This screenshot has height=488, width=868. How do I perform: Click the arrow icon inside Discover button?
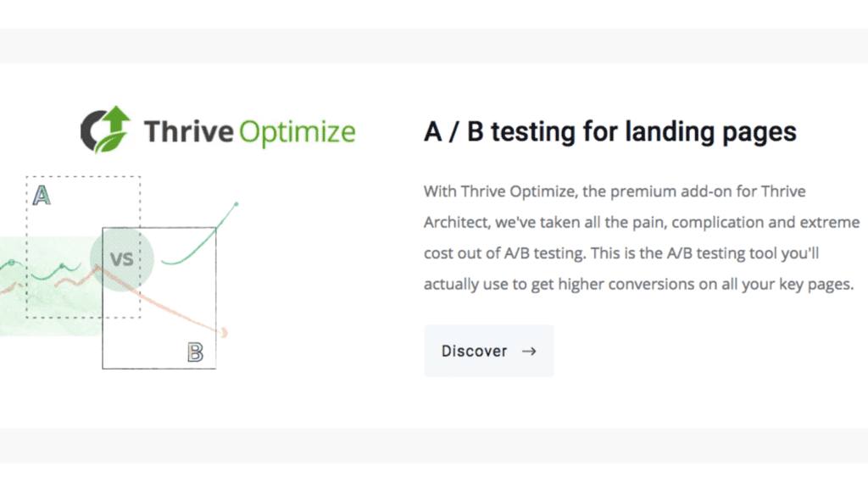529,352
